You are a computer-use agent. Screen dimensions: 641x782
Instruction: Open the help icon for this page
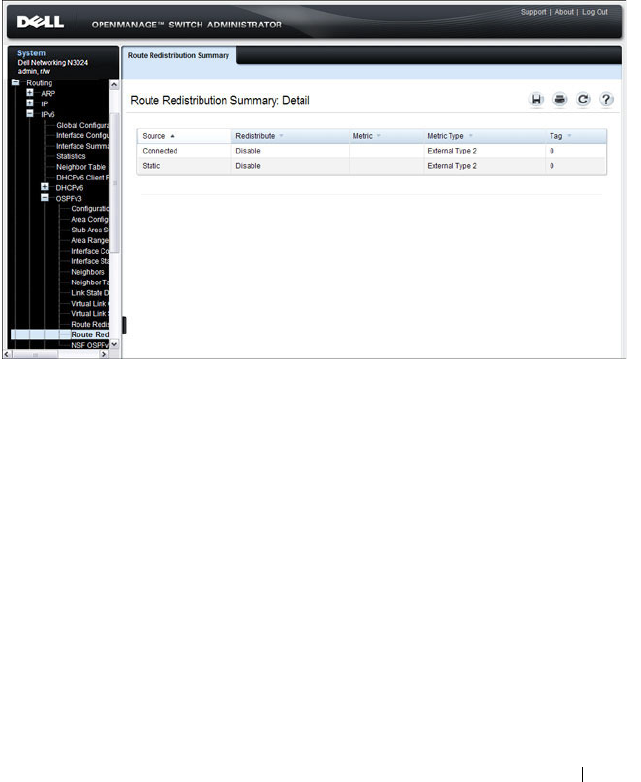(606, 100)
